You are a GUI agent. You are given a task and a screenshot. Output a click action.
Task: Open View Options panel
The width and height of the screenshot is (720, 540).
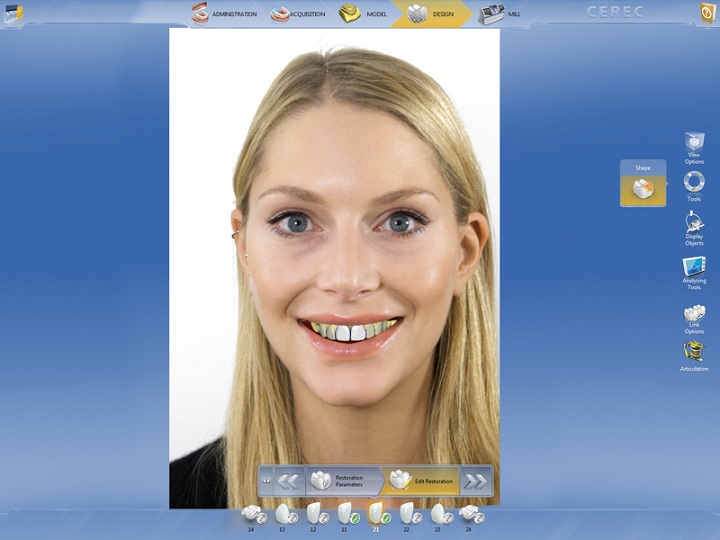[x=694, y=146]
